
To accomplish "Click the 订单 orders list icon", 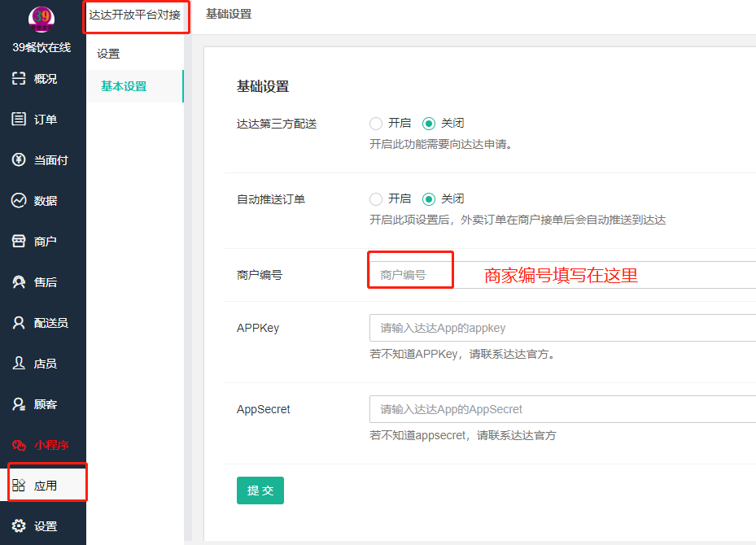I will (19, 119).
